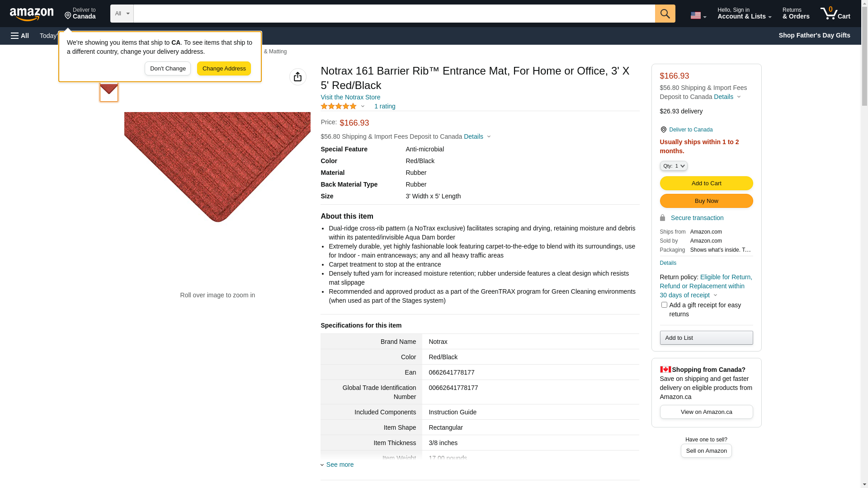Click Deliver to Canada location icon
868x488 pixels.
click(80, 14)
